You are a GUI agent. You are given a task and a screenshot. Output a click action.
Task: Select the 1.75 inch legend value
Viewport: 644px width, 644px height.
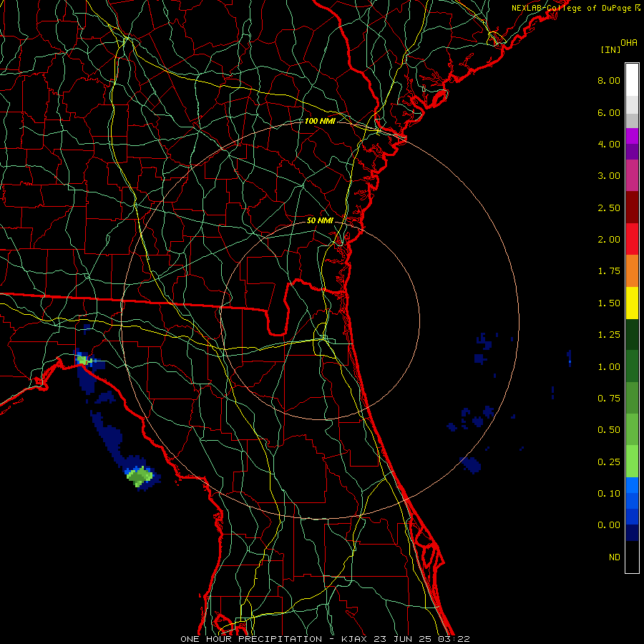[609, 271]
